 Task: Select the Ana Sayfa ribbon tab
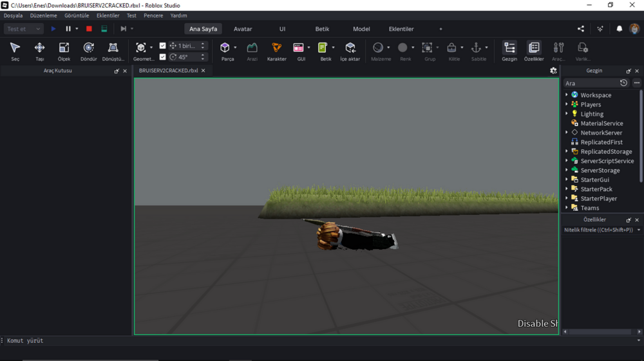tap(203, 29)
